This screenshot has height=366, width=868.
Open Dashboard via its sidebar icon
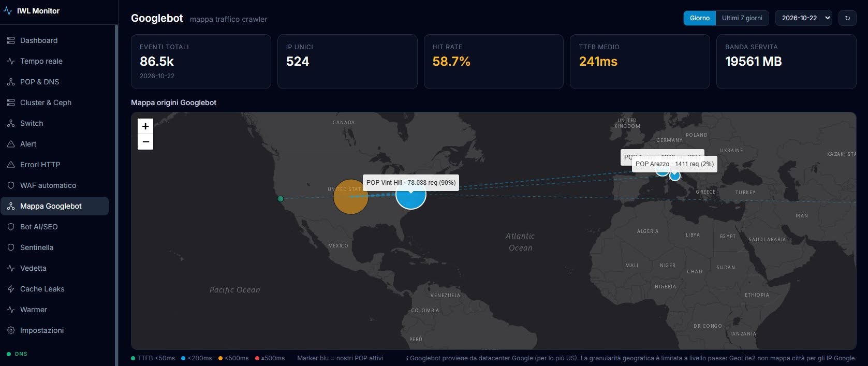click(x=11, y=40)
